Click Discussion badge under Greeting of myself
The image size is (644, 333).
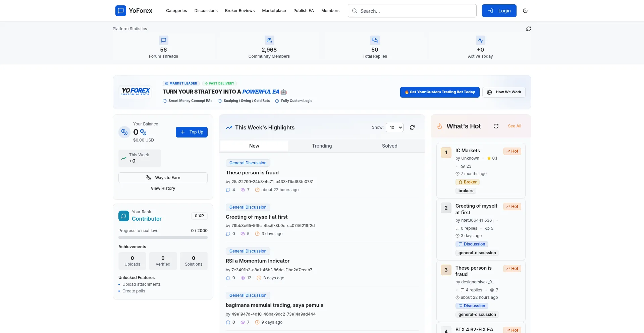pos(472,244)
